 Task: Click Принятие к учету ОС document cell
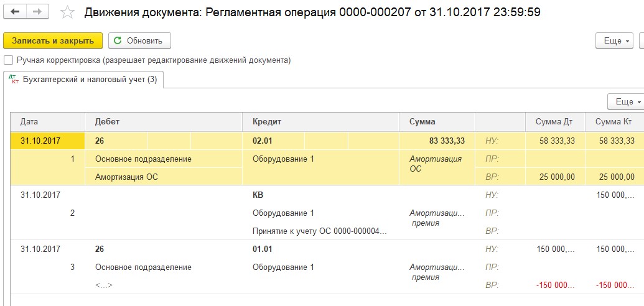click(321, 231)
